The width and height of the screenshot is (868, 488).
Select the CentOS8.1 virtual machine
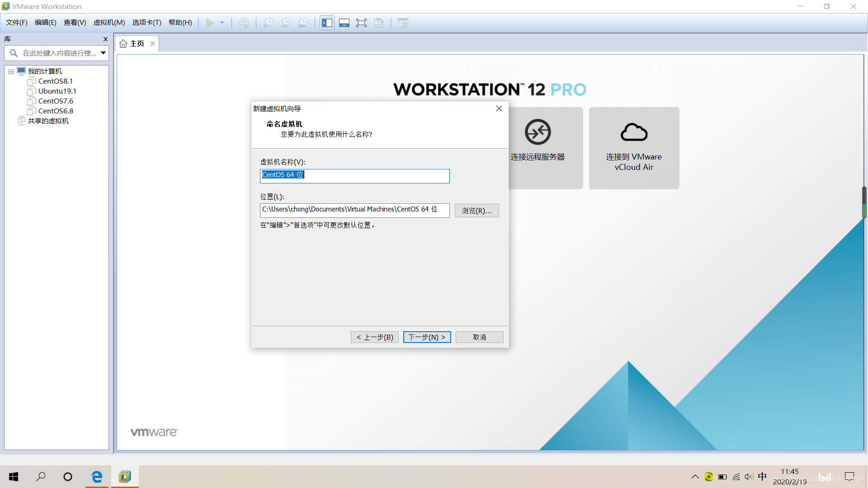point(55,81)
